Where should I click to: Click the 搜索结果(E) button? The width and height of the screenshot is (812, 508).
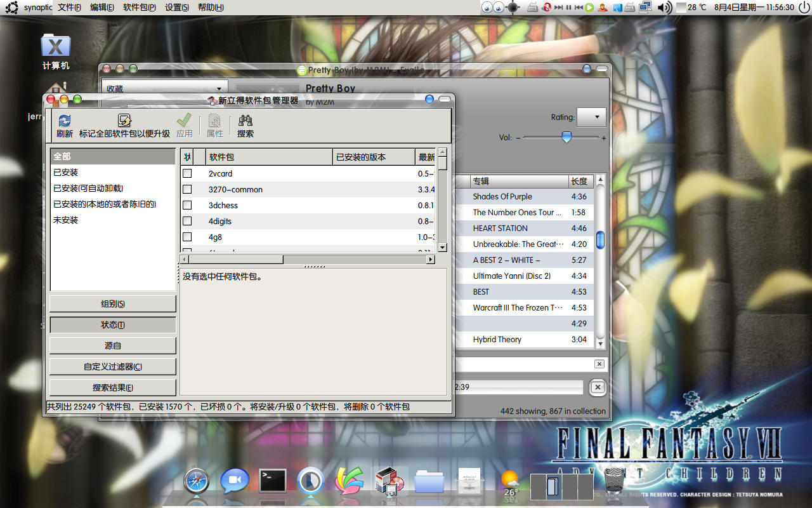coord(113,387)
